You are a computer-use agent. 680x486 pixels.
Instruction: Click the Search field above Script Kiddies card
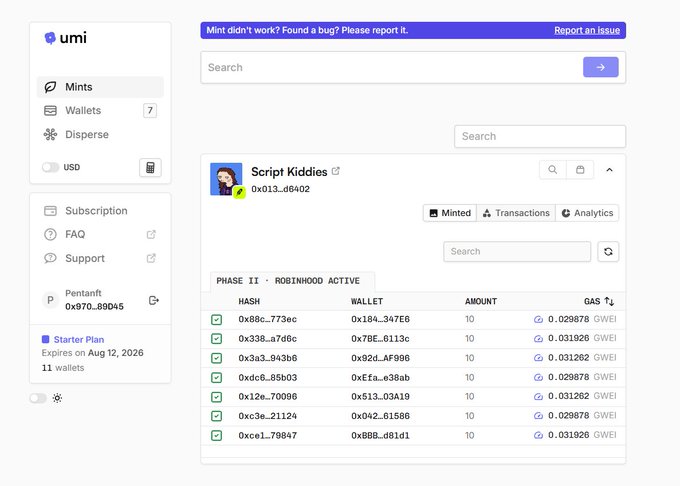point(540,137)
